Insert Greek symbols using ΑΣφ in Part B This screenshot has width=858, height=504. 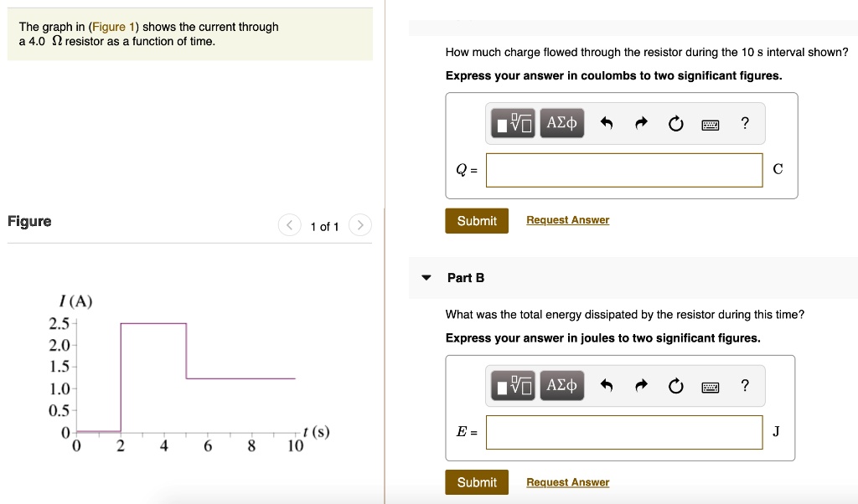pos(561,385)
